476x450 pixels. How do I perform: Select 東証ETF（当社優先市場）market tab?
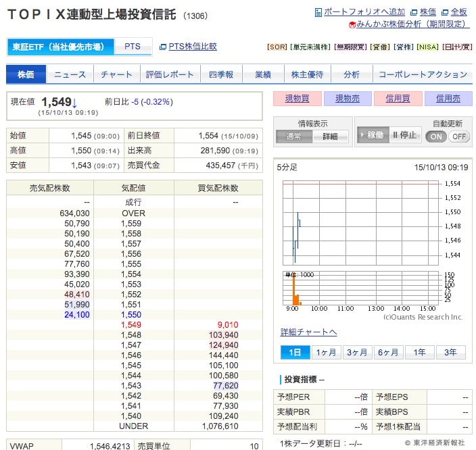(x=60, y=47)
